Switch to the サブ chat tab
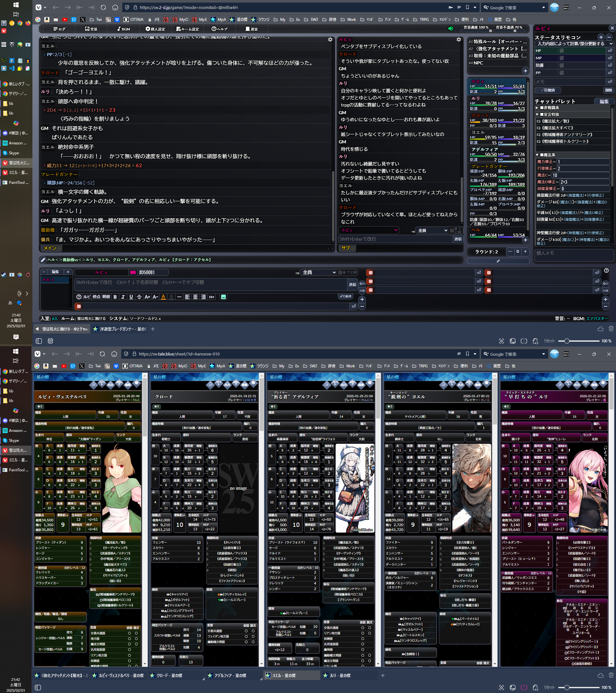 347,248
